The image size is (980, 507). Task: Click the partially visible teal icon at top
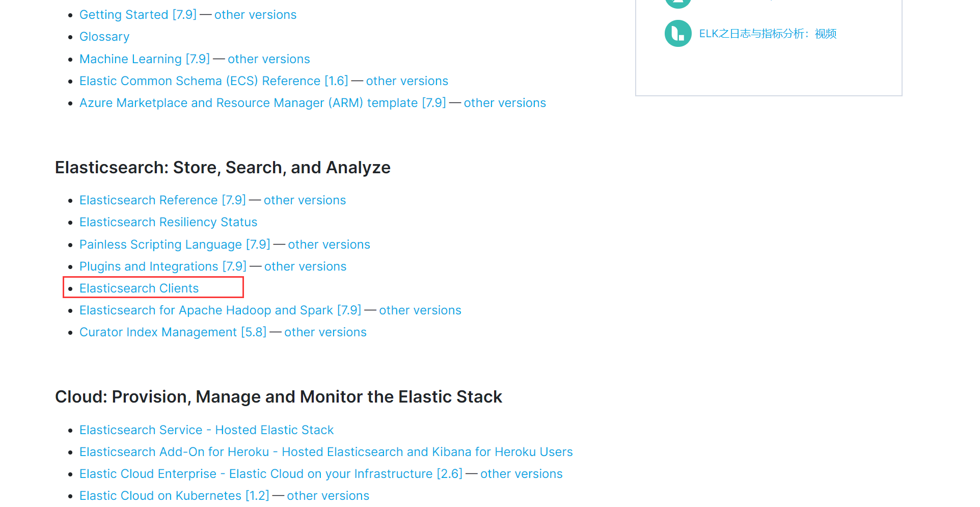click(x=677, y=3)
